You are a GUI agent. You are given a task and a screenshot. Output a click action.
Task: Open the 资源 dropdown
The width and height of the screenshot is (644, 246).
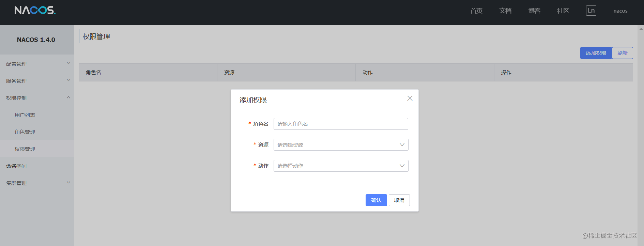coord(341,145)
